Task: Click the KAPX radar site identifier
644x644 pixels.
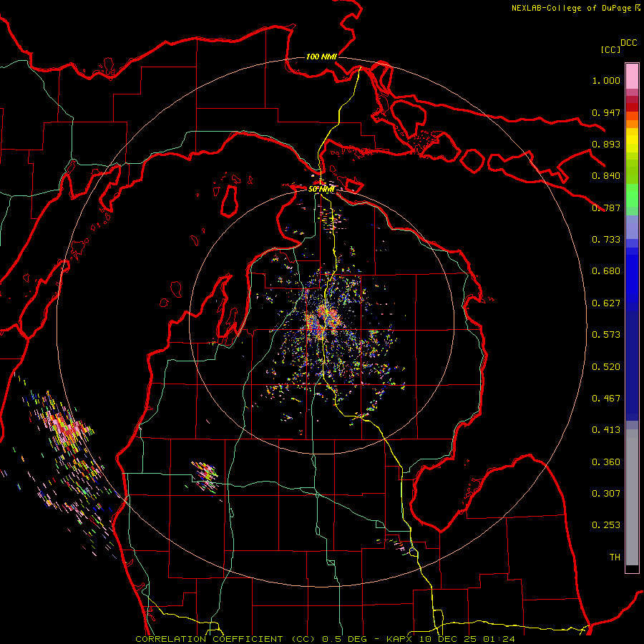Action: 399,639
